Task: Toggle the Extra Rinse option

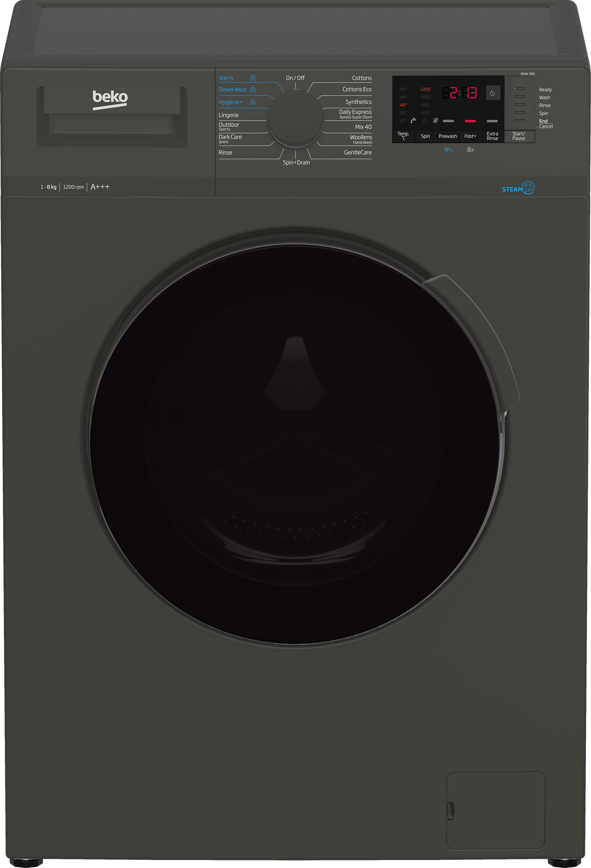Action: [492, 136]
